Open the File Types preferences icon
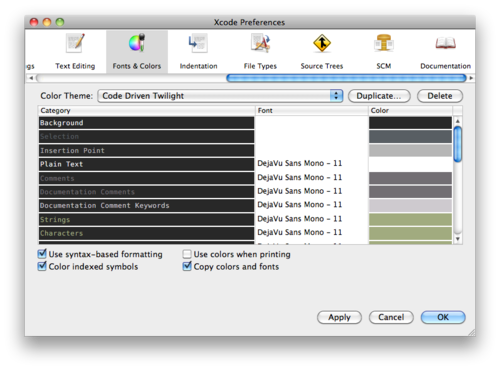This screenshot has height=370, width=500. 260,43
